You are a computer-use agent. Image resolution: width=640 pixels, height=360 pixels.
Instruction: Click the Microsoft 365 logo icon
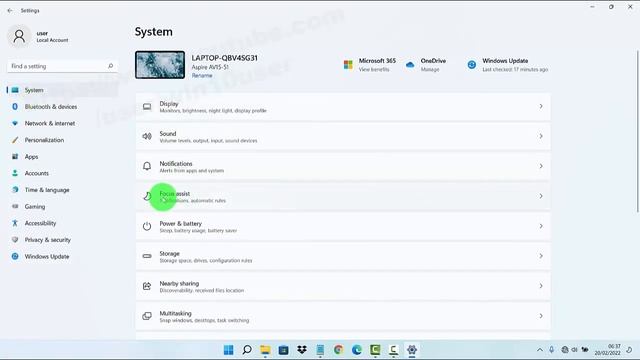[348, 65]
